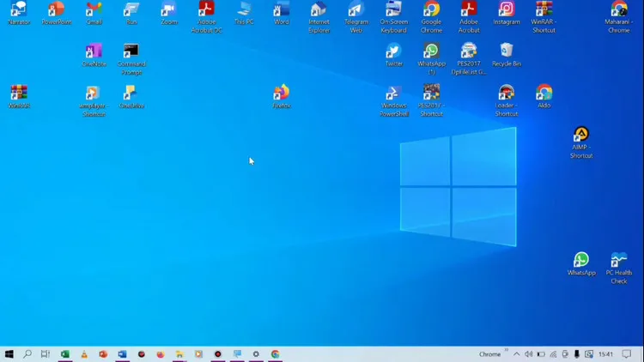Click the microphone tray icon
The width and height of the screenshot is (644, 362).
pyautogui.click(x=577, y=353)
